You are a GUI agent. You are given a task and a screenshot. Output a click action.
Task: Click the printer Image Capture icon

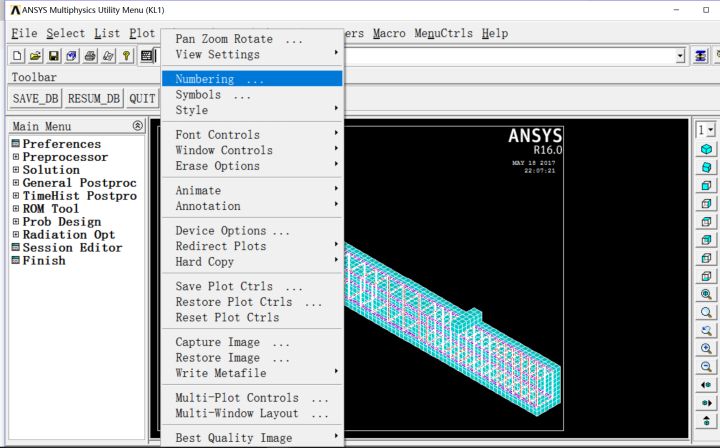coord(90,56)
